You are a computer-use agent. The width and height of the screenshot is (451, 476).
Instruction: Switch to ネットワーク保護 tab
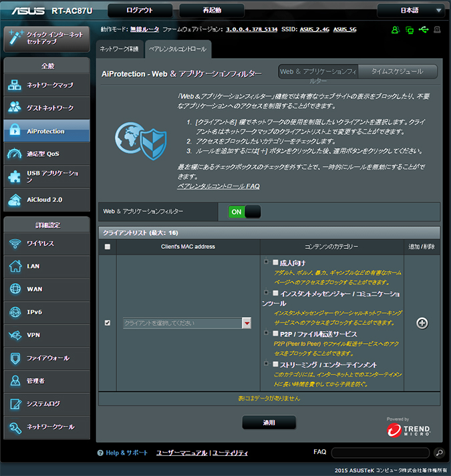tap(120, 49)
